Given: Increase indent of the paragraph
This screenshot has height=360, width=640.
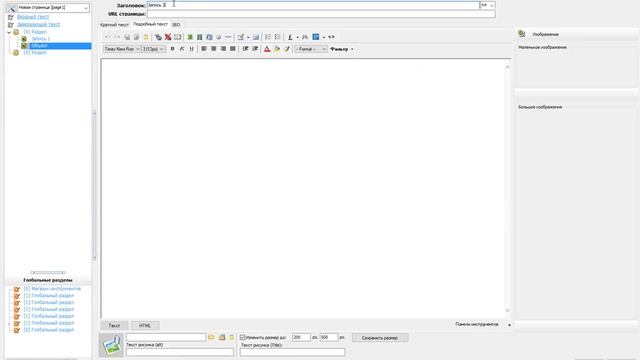Looking at the screenshot, I should coord(255,49).
